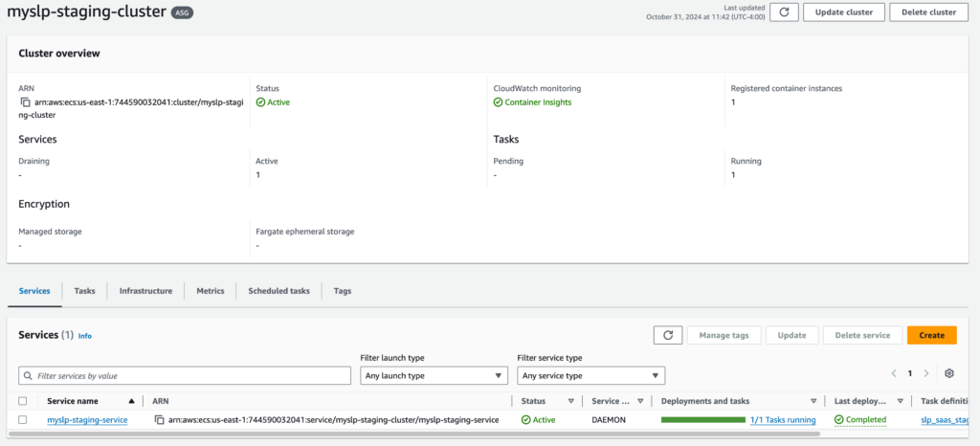This screenshot has width=980, height=446.
Task: Click the horizontal scrollbar under the services table
Action: 413,433
